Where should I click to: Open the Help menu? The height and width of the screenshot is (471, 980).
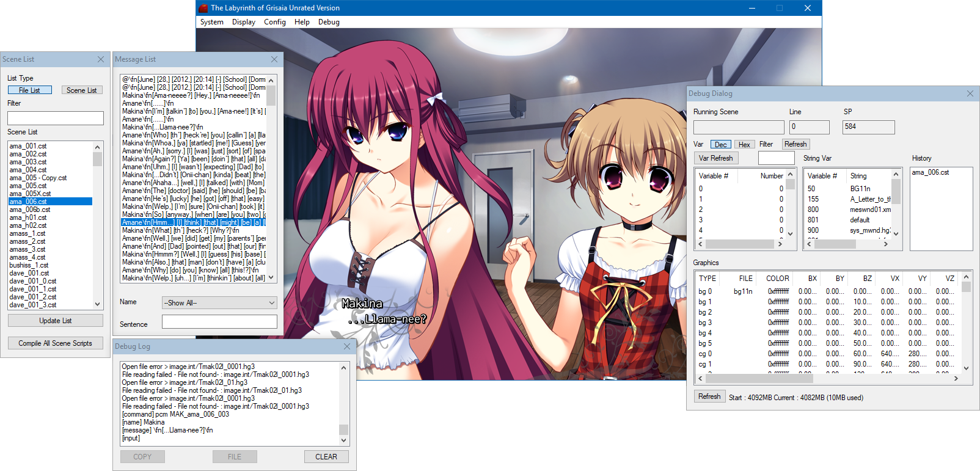pyautogui.click(x=302, y=22)
